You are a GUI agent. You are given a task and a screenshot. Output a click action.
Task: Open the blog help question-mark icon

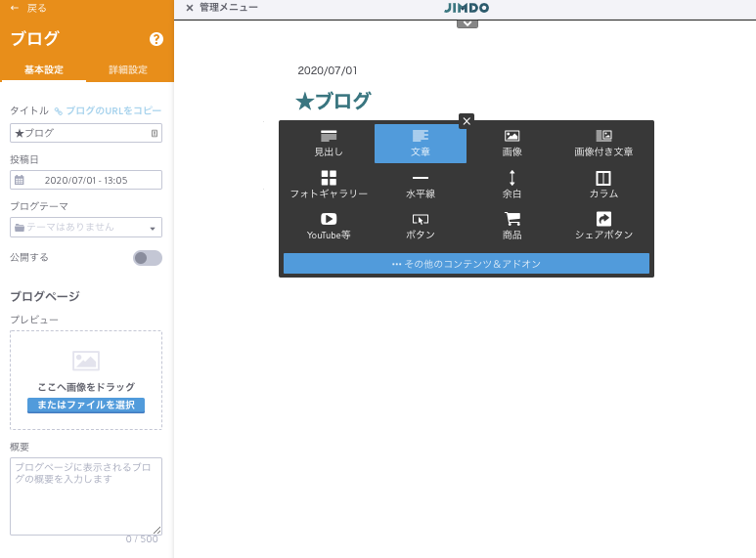coord(156,39)
